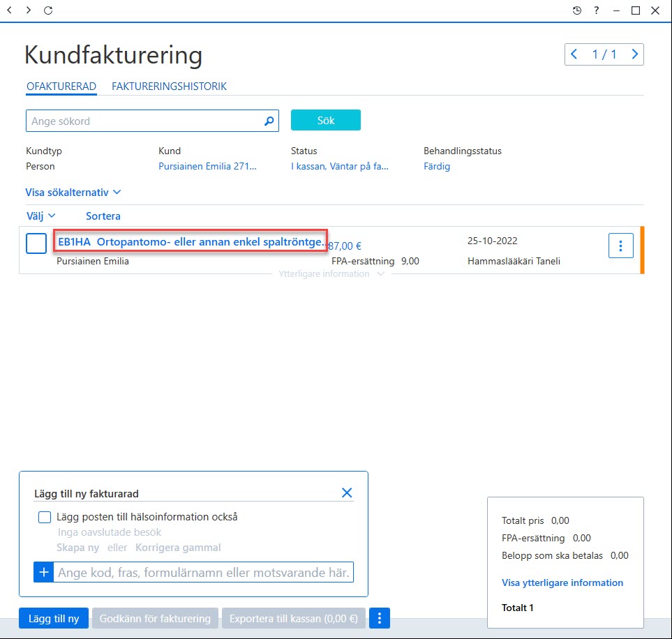This screenshot has height=639, width=672.
Task: Open the Sortera options
Action: point(103,216)
